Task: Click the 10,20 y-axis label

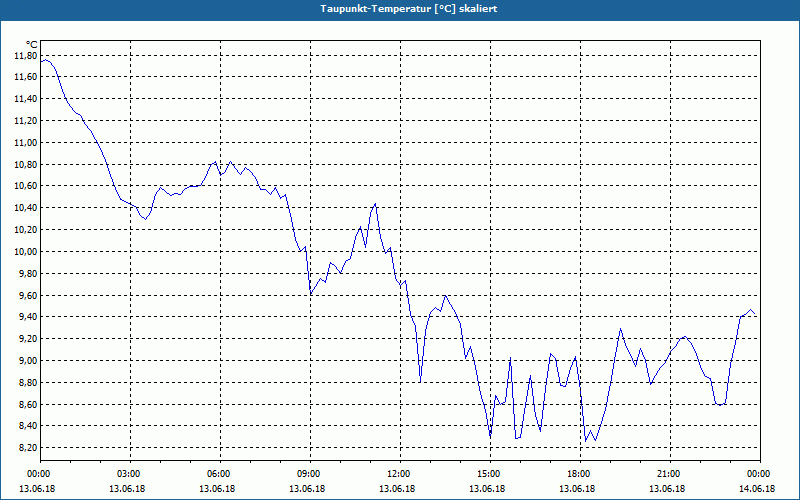Action: coord(25,230)
